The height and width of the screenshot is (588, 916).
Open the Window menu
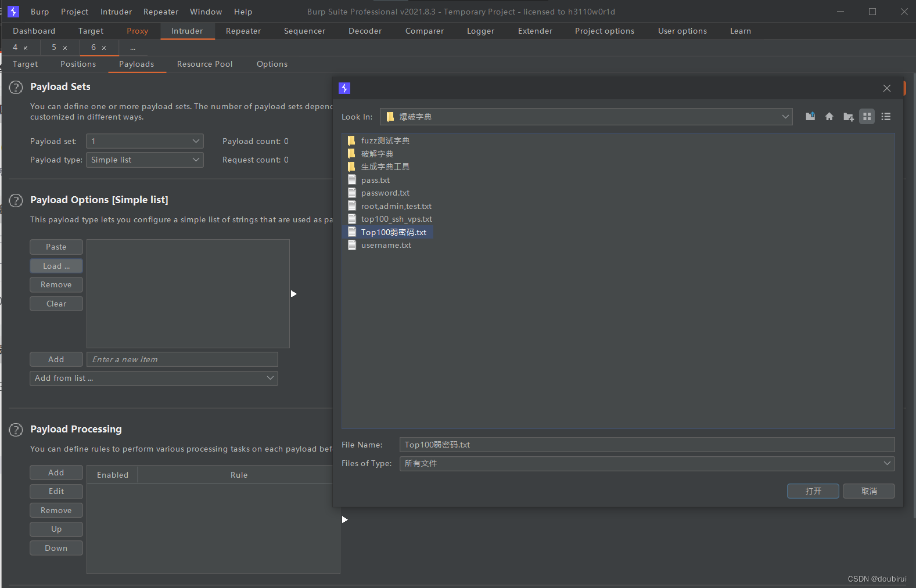tap(206, 12)
